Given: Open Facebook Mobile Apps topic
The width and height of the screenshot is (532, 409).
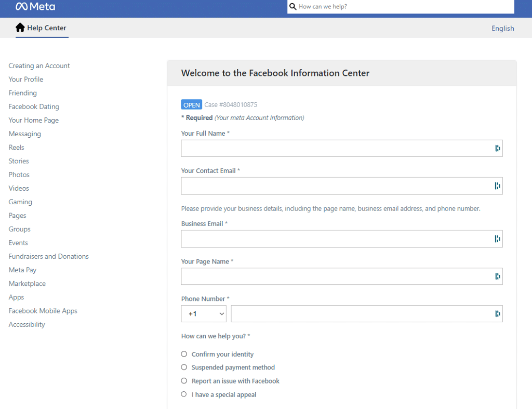Looking at the screenshot, I should 43,311.
